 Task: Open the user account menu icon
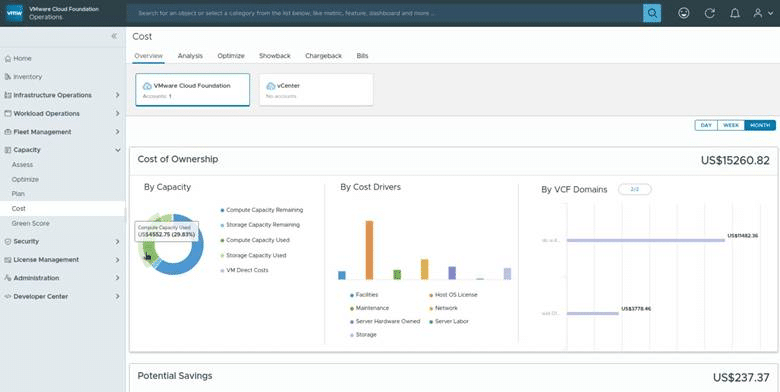pos(762,13)
